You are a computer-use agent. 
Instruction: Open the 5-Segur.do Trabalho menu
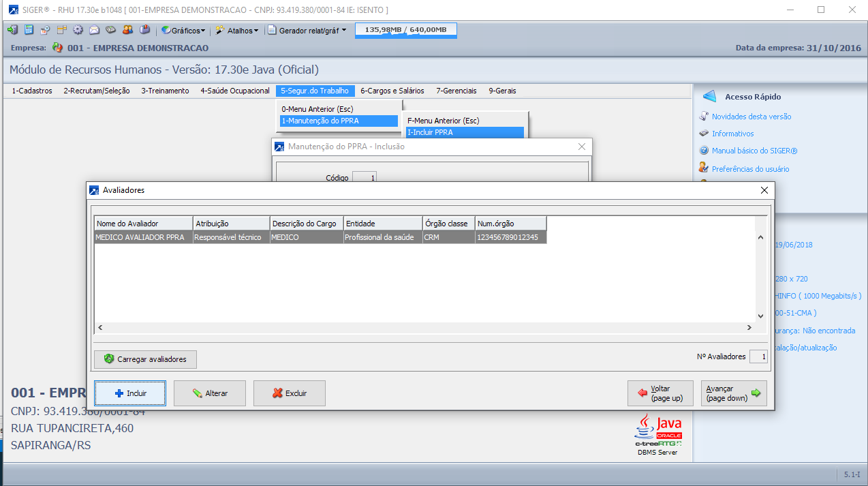point(315,91)
